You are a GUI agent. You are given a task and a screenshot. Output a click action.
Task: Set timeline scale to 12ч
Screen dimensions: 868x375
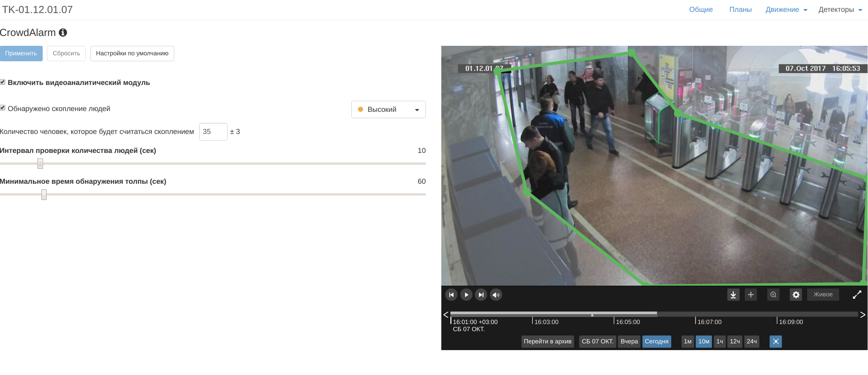click(x=735, y=341)
